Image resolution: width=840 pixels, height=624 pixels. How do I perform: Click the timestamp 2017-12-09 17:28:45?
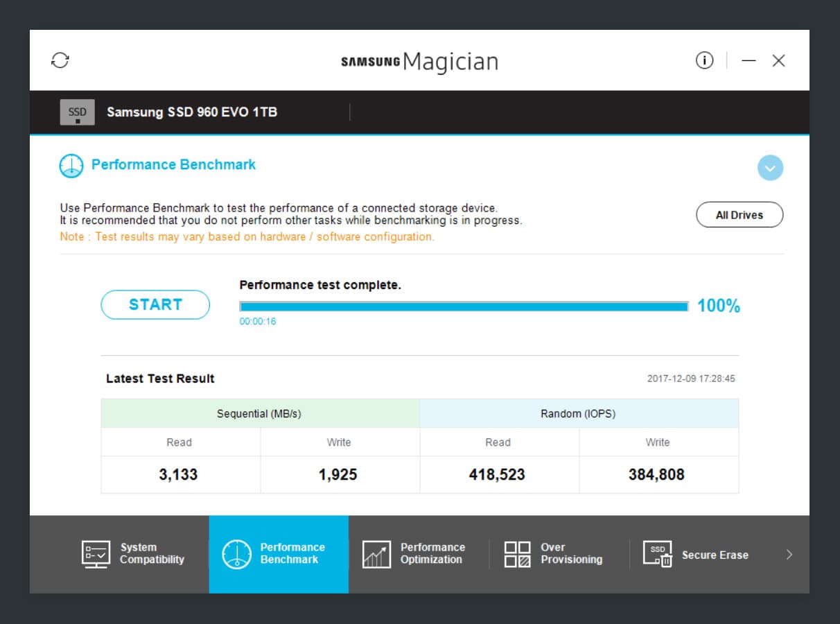(691, 379)
